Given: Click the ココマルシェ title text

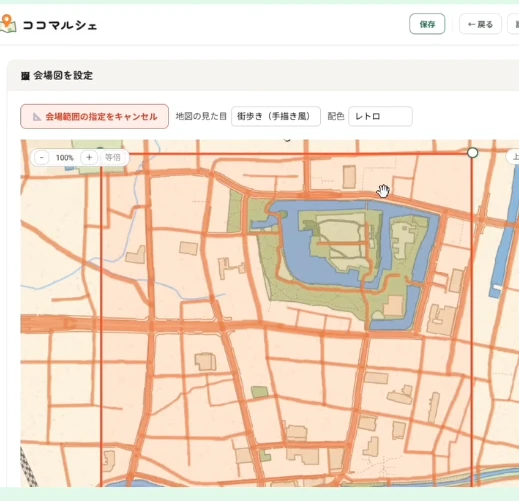Looking at the screenshot, I should (x=60, y=25).
